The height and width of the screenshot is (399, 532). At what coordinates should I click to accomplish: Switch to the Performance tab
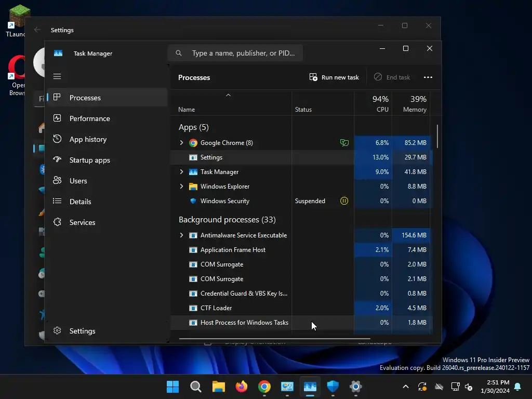coord(107,118)
